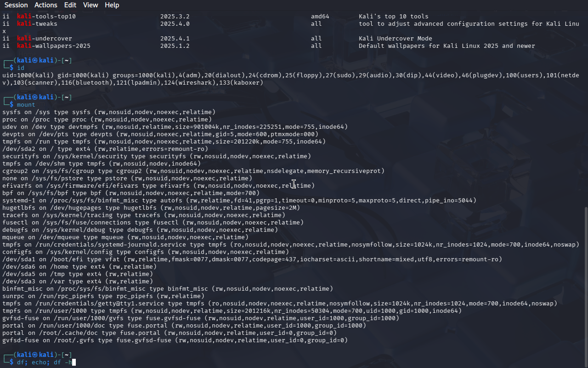Click the terminal's vertical scrollbar thumb
The height and width of the screenshot is (368, 588).
(585, 285)
